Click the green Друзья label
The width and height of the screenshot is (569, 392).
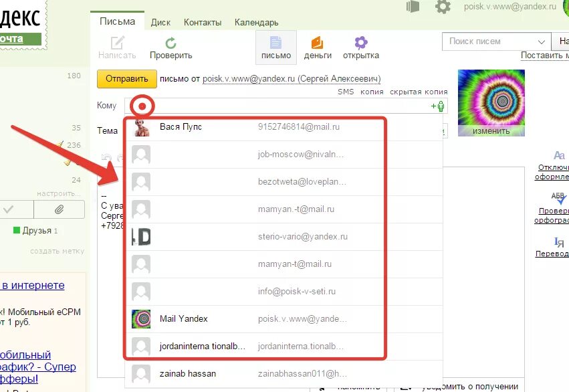pyautogui.click(x=35, y=231)
